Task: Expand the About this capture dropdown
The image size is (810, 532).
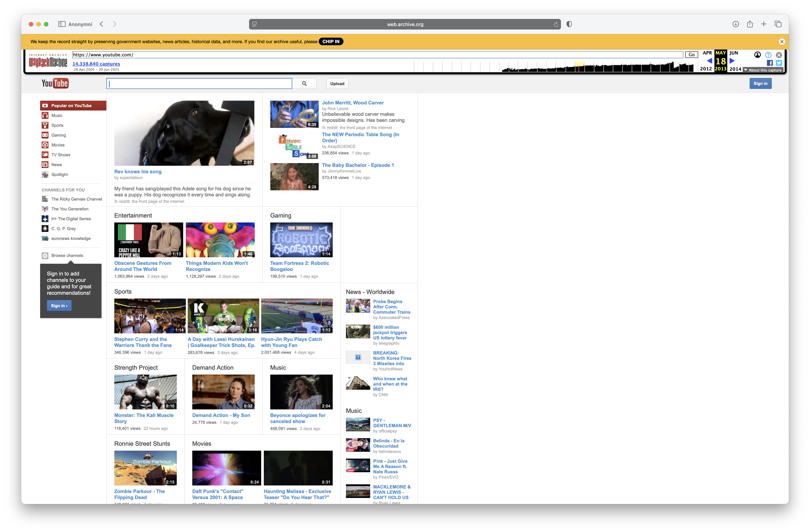Action: click(x=763, y=70)
